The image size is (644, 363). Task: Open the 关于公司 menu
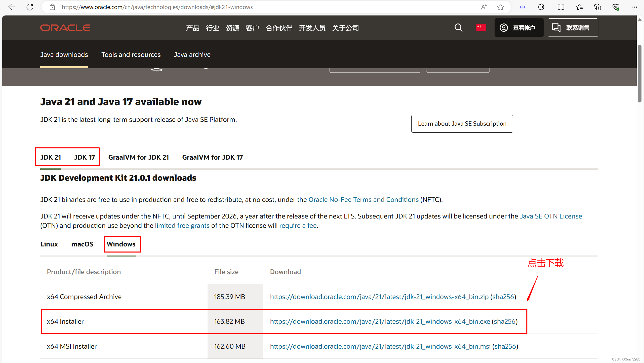tap(345, 28)
